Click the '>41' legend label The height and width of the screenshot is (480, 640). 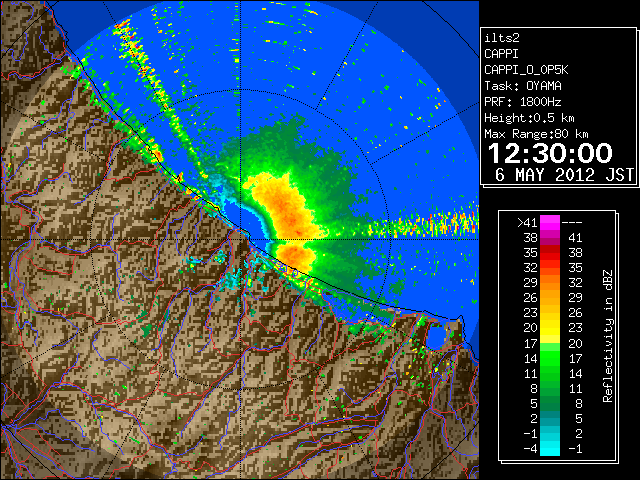[x=527, y=223]
